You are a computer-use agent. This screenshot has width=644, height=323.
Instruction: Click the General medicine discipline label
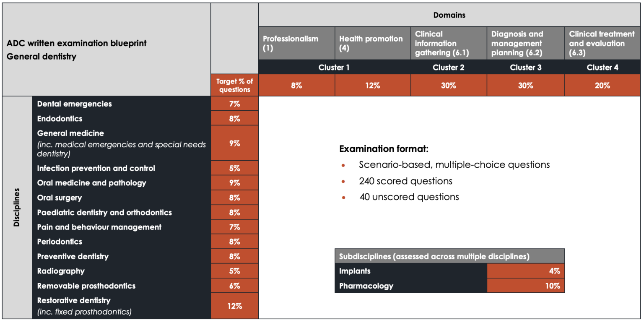(70, 133)
